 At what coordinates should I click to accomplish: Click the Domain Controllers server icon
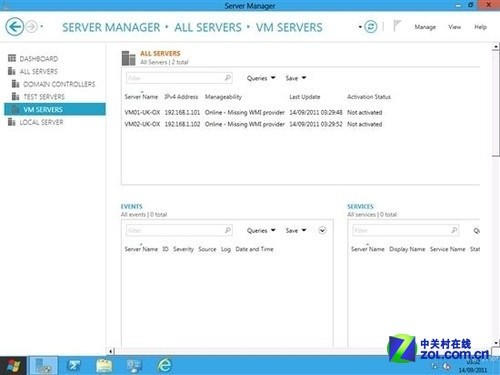click(x=16, y=84)
